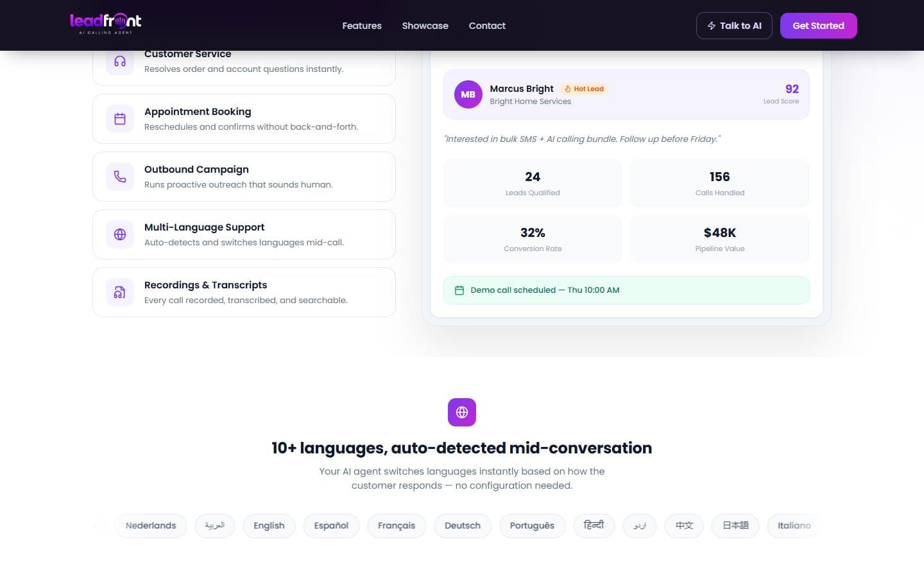Click the 156 Calls Handled stat tile

720,183
